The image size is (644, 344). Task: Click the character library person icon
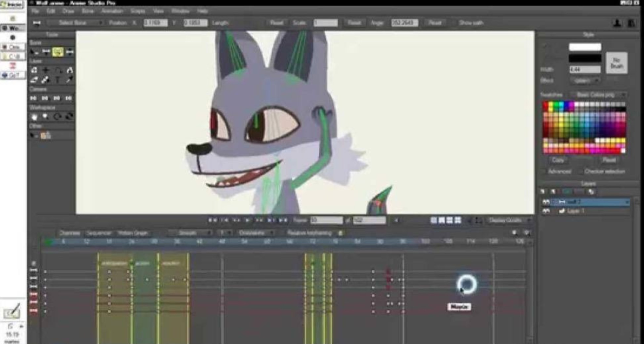(x=617, y=23)
